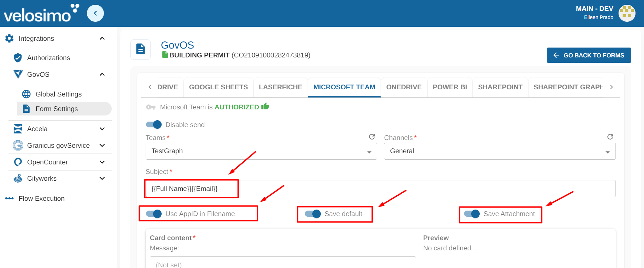The height and width of the screenshot is (268, 644).
Task: Switch to the SharePoint tab
Action: click(500, 87)
